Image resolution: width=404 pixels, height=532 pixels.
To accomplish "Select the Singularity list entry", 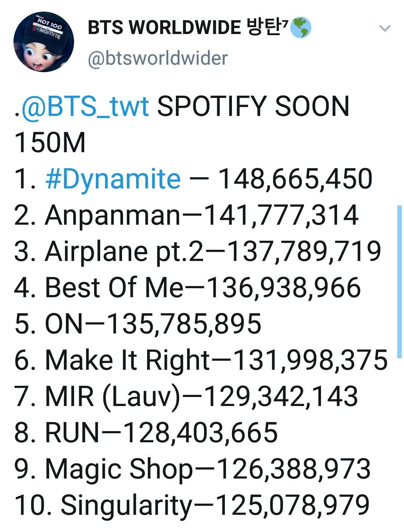I will click(192, 505).
